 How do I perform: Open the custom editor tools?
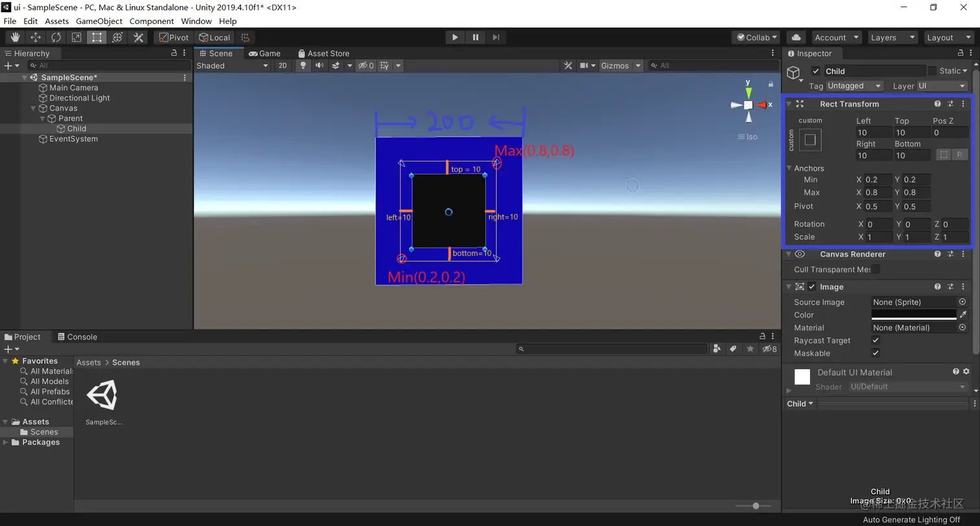click(x=138, y=38)
